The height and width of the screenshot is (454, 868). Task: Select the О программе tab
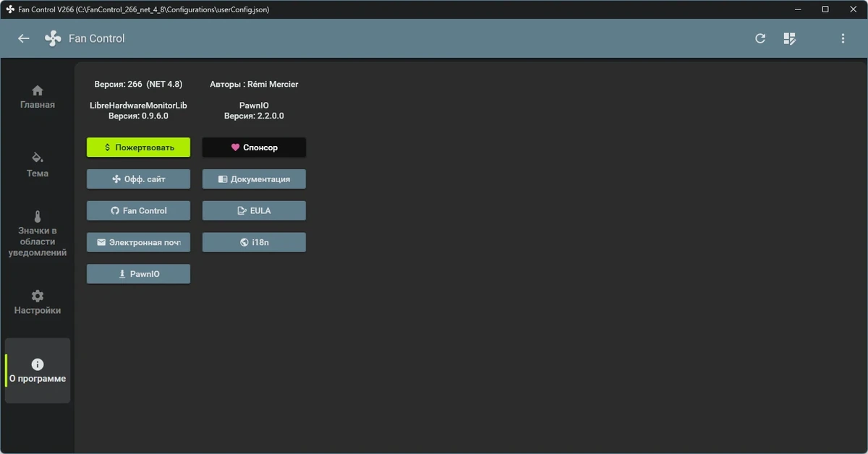point(38,371)
